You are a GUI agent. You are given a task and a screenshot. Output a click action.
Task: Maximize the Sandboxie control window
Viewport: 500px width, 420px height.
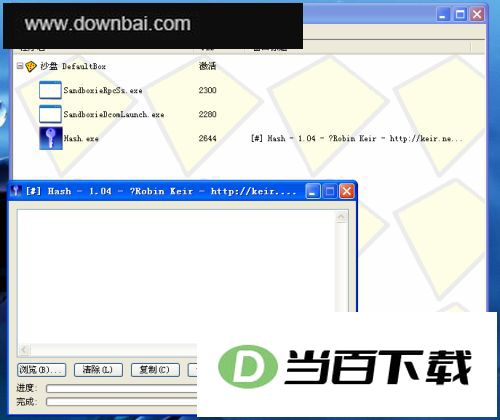[x=460, y=14]
